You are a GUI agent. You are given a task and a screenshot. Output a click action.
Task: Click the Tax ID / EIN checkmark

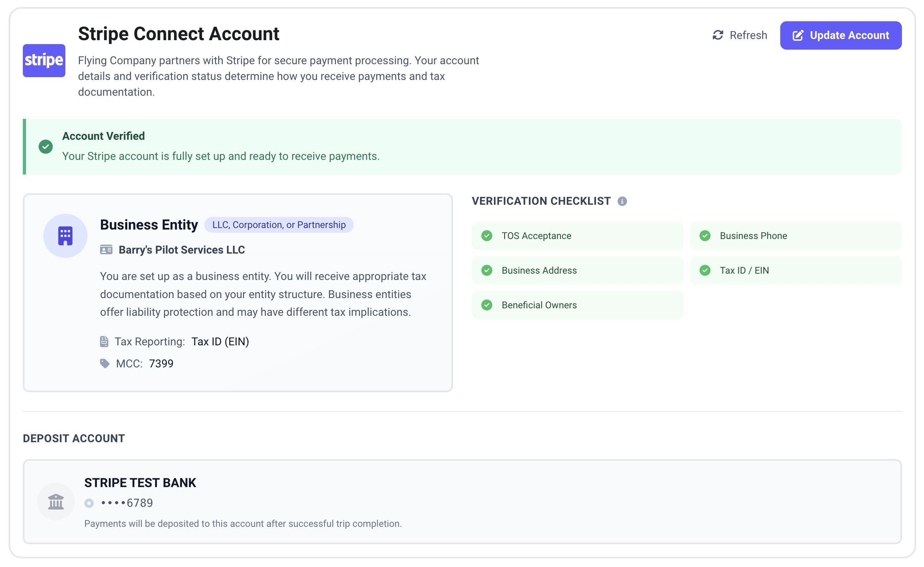coord(705,271)
